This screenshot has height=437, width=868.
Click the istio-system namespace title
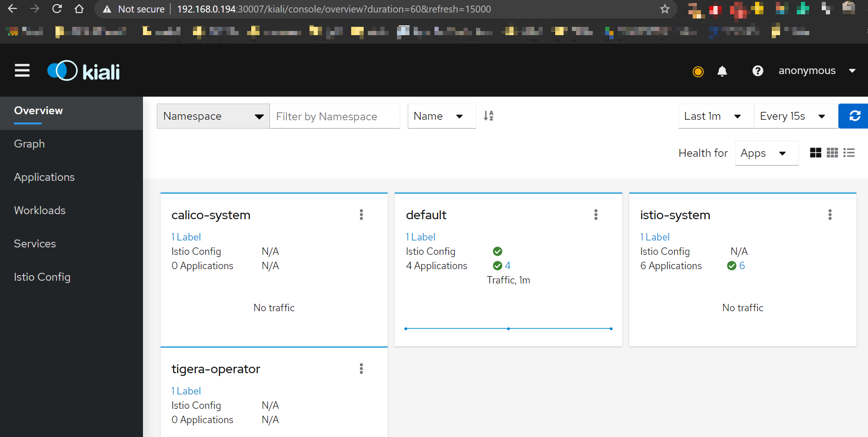pos(675,215)
